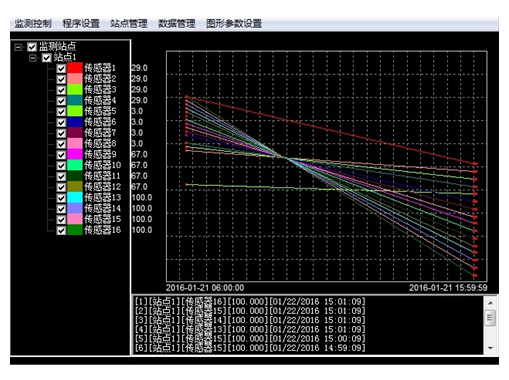
Task: Click the cyan 传感器13 color swatch
Action: pos(75,198)
